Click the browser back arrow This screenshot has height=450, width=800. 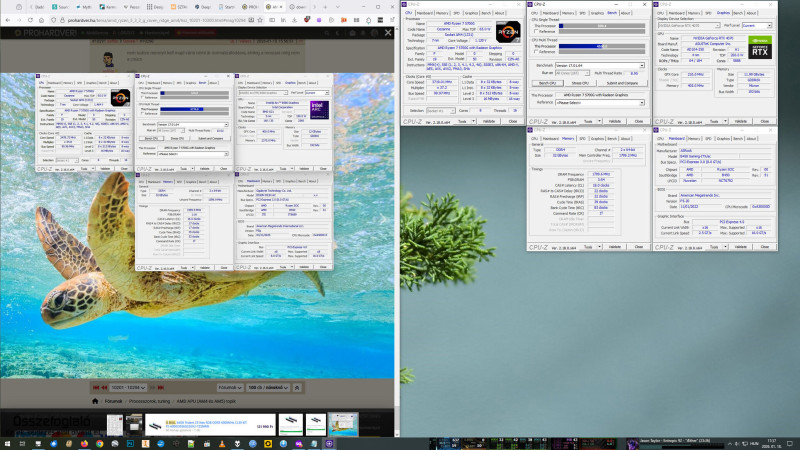tap(8, 20)
